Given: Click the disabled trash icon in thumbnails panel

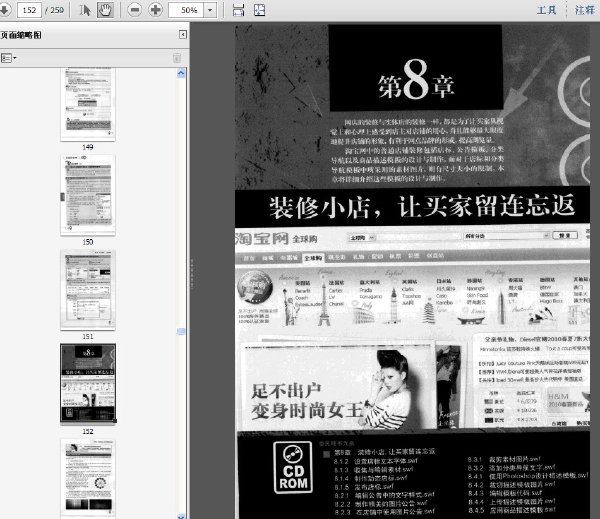Looking at the screenshot, I should [x=177, y=58].
